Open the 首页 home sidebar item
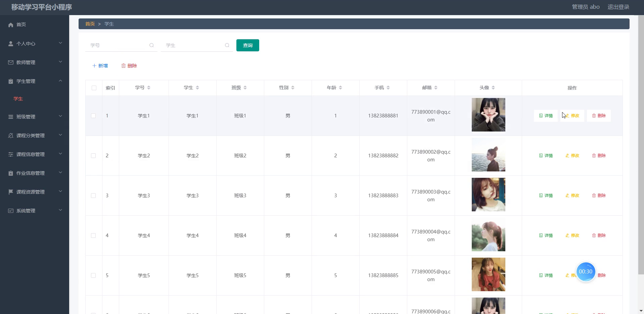Image resolution: width=644 pixels, height=314 pixels. point(34,24)
